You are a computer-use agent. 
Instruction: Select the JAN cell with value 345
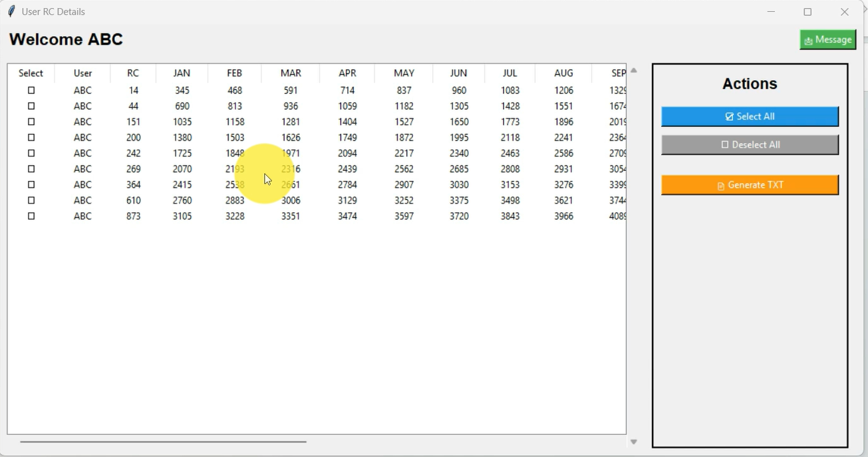(x=182, y=90)
